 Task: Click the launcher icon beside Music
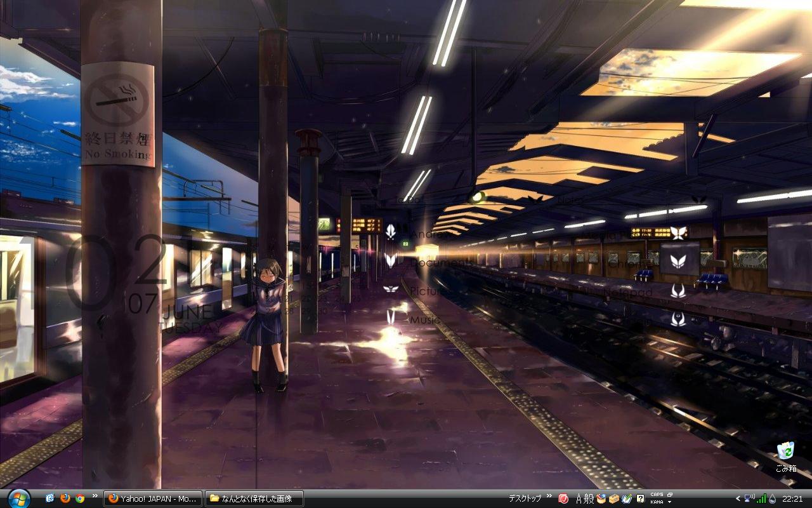pyautogui.click(x=391, y=317)
